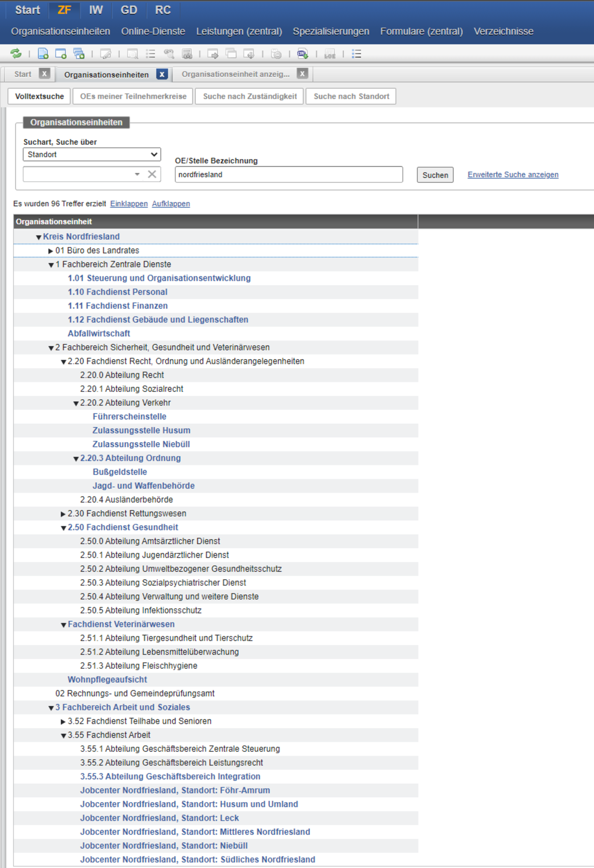Viewport: 594px width, 868px height.
Task: Open Leistungen (zentral) menu item
Action: point(239,31)
